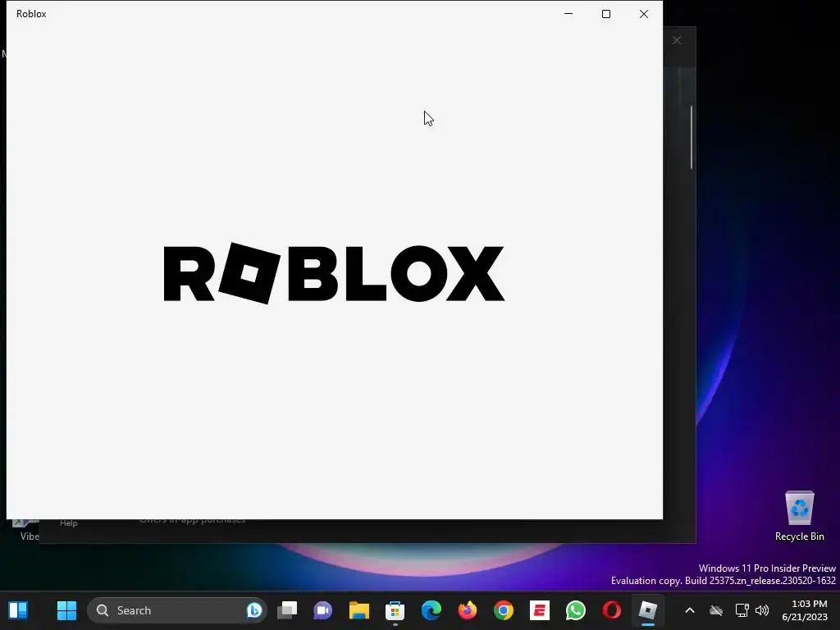The image size is (840, 630).
Task: Open Bing Chat icon in the search box
Action: [254, 610]
